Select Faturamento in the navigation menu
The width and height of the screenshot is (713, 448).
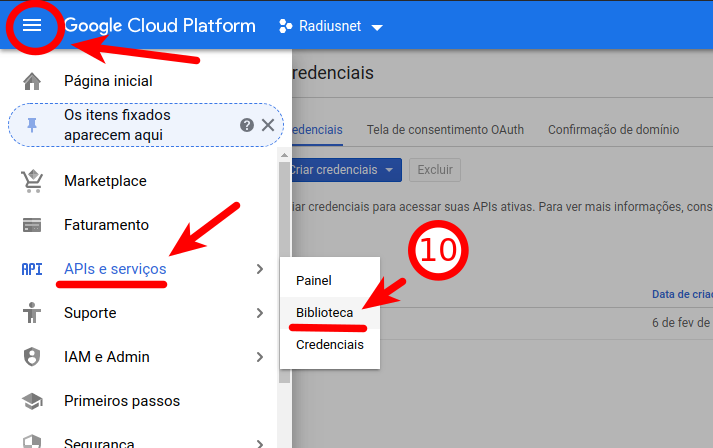(x=106, y=225)
